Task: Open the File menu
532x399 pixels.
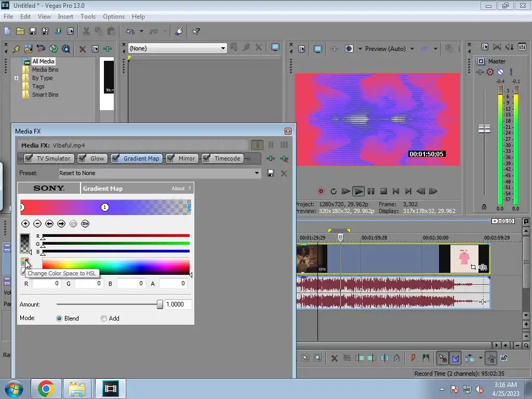Action: point(8,16)
